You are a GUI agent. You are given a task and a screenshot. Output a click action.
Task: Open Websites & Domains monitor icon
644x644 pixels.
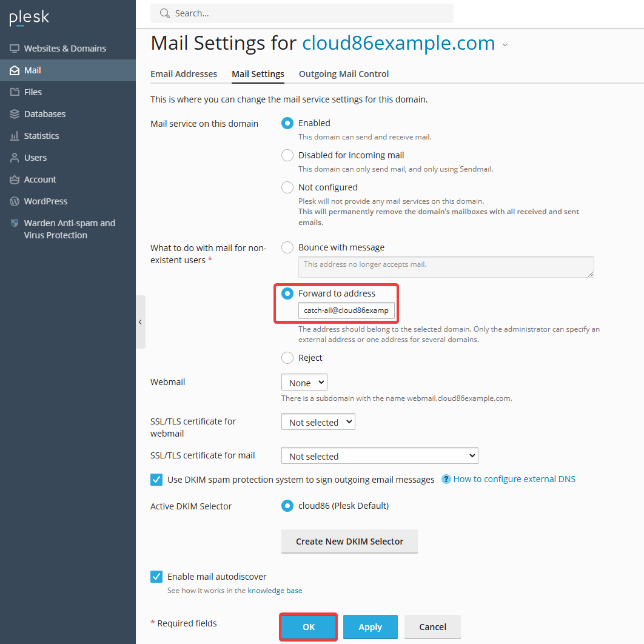[x=15, y=49]
